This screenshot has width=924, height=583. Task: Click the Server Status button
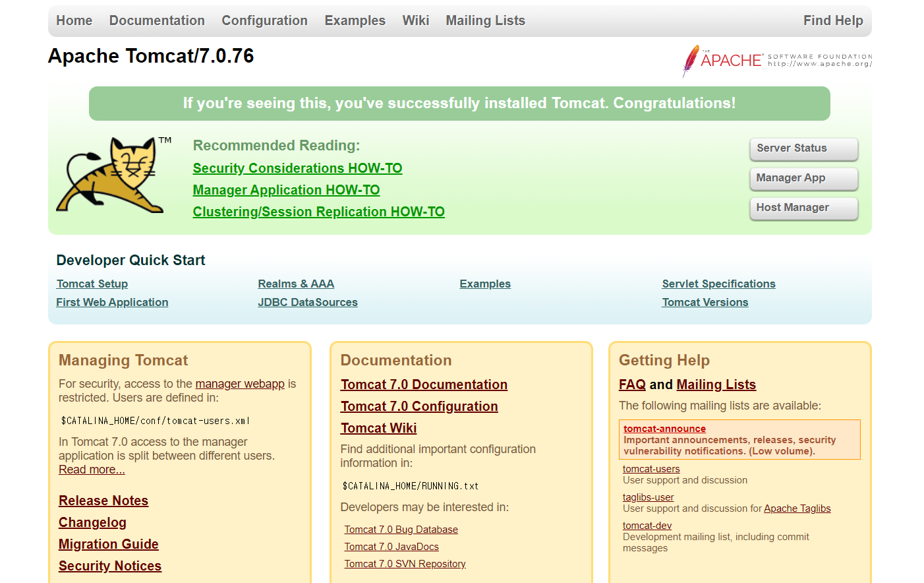804,148
